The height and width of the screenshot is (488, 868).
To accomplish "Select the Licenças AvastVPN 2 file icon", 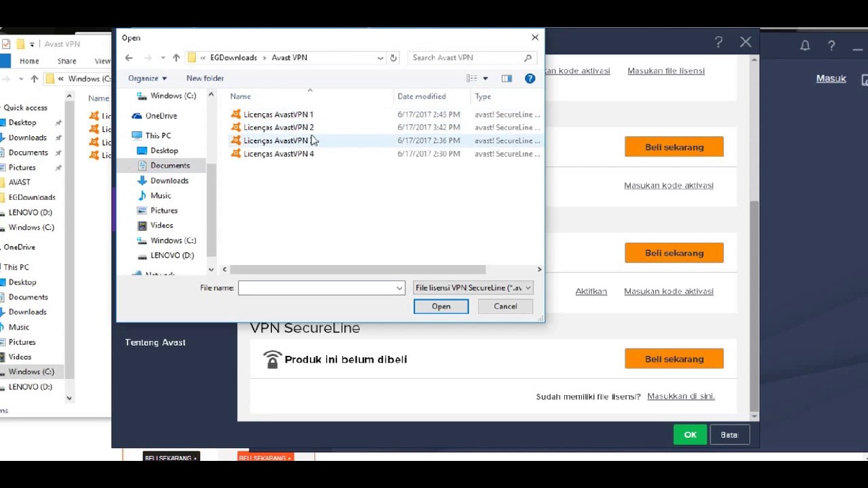I will coord(236,127).
